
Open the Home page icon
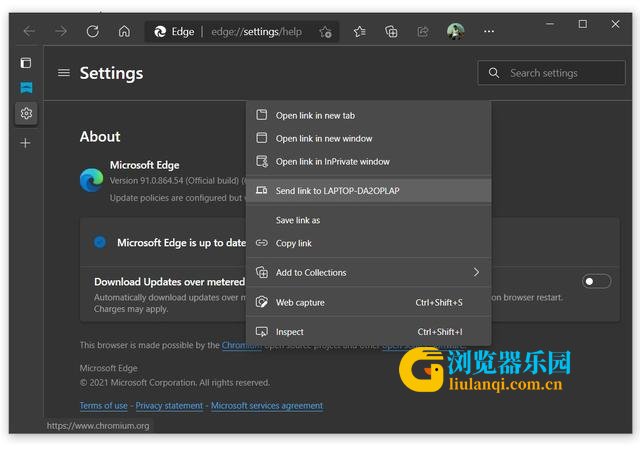pyautogui.click(x=124, y=31)
